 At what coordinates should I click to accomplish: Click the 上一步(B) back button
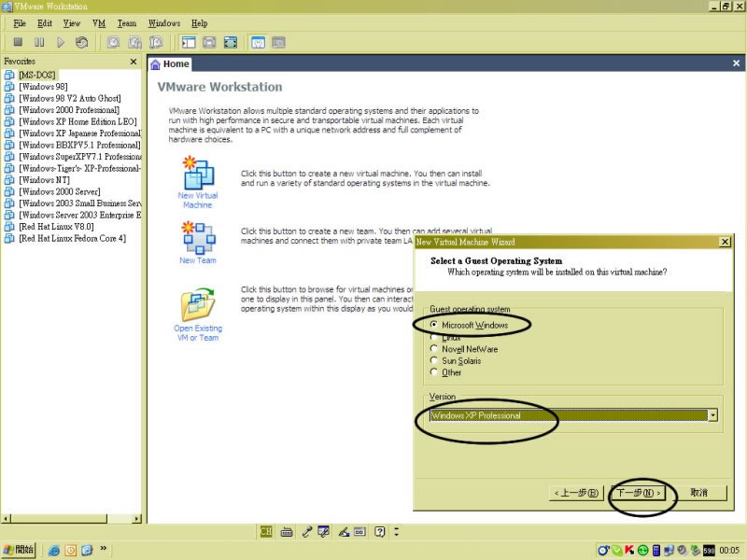[576, 493]
